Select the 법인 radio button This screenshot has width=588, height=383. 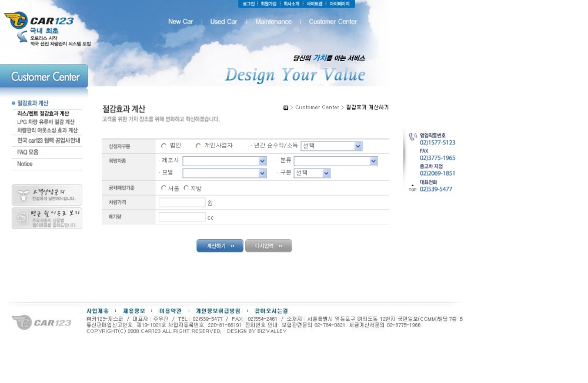(x=163, y=146)
